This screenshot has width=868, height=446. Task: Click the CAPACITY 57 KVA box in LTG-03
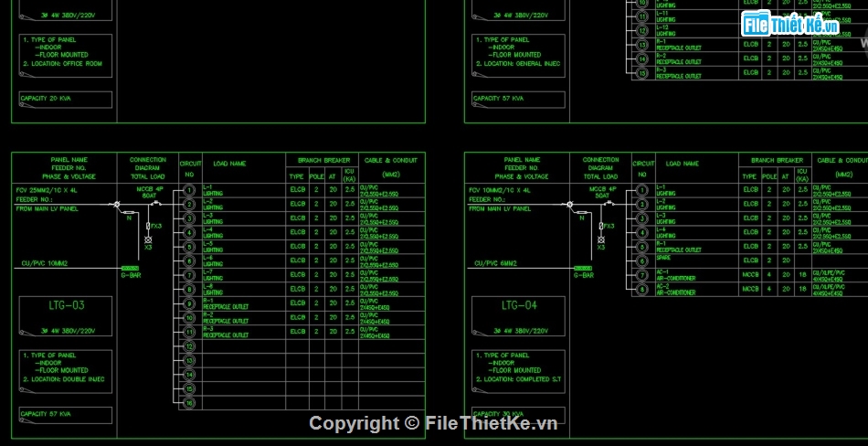pyautogui.click(x=66, y=414)
